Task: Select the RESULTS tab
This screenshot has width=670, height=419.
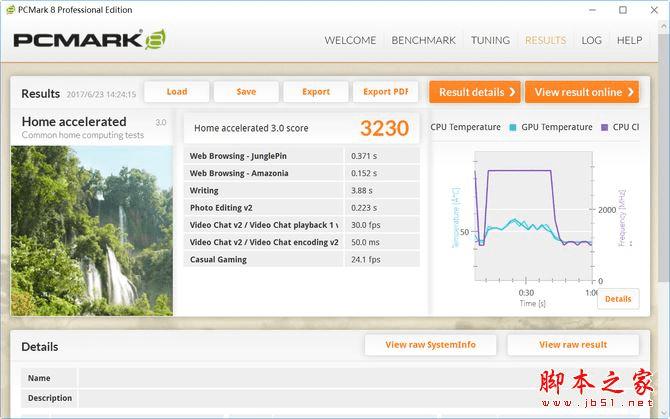Action: 545,40
